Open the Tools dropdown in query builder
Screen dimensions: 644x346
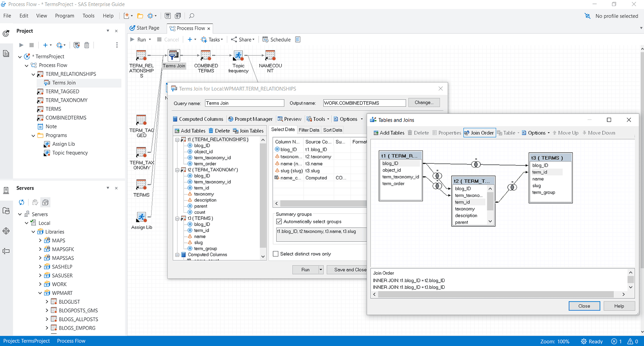(318, 119)
